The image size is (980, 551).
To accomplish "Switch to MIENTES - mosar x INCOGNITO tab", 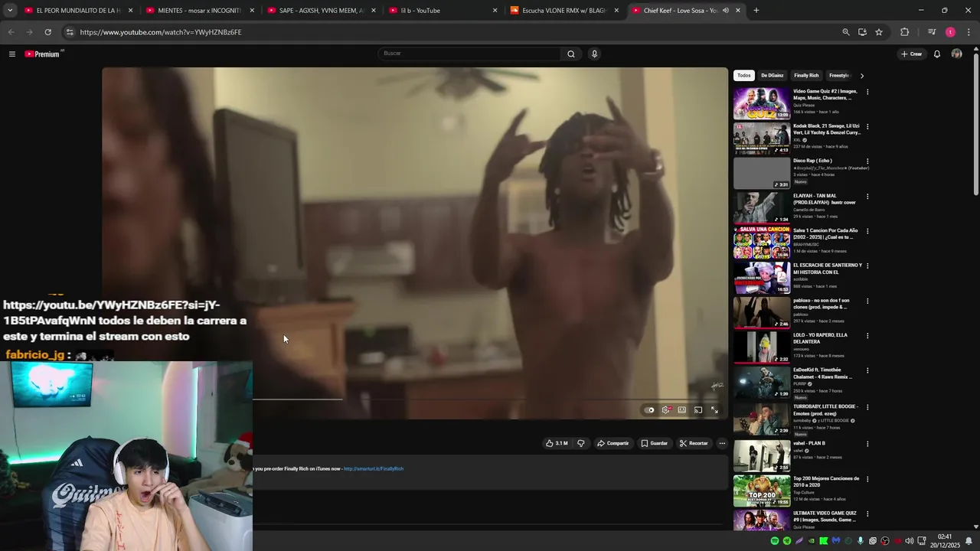I will click(x=198, y=11).
